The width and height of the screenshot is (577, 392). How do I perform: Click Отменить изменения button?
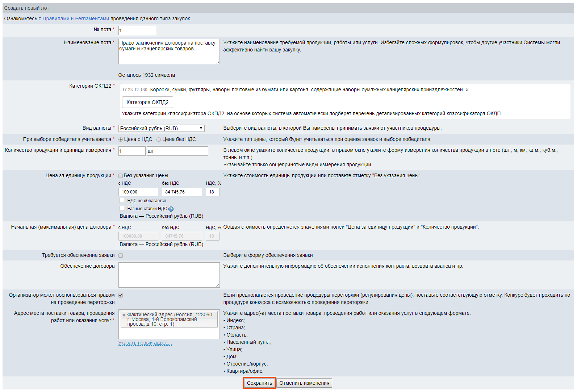point(304,383)
